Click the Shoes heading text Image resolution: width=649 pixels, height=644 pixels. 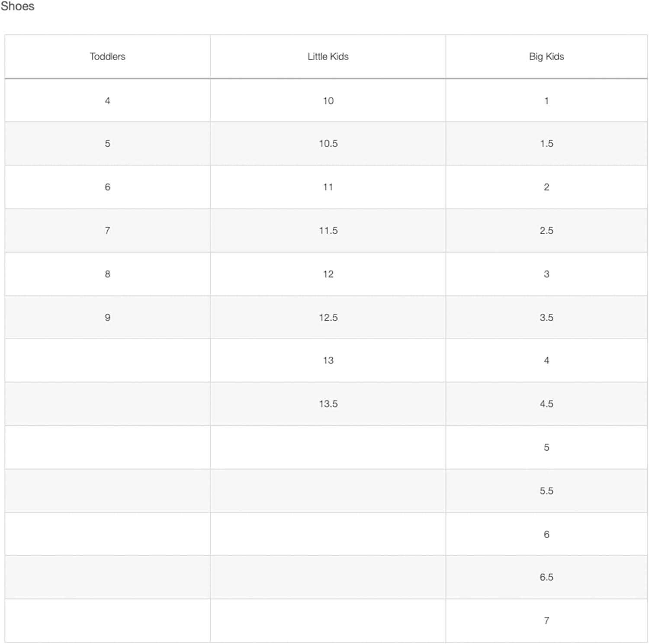(17, 6)
